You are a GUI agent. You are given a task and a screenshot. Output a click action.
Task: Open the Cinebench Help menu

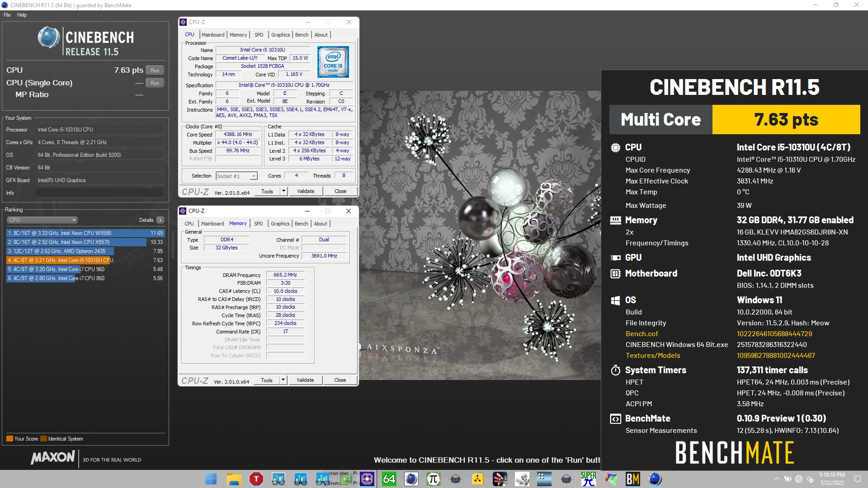pos(22,15)
